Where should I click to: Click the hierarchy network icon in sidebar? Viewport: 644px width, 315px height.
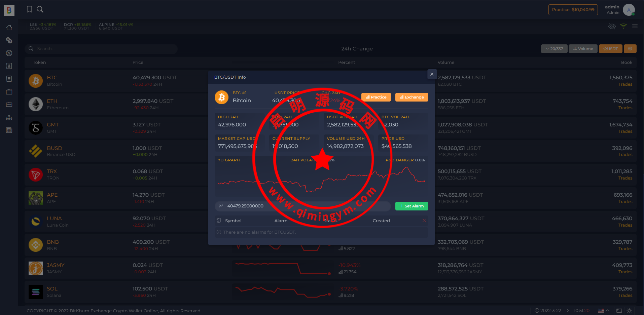9,117
